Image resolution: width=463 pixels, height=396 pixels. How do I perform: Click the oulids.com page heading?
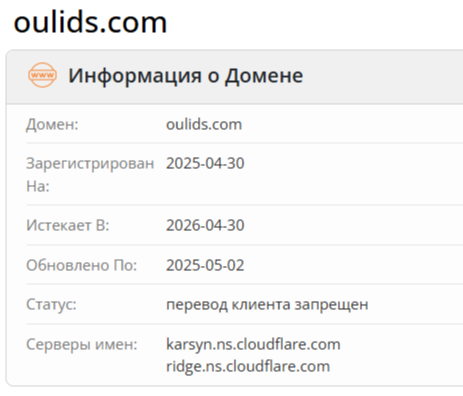(x=90, y=22)
